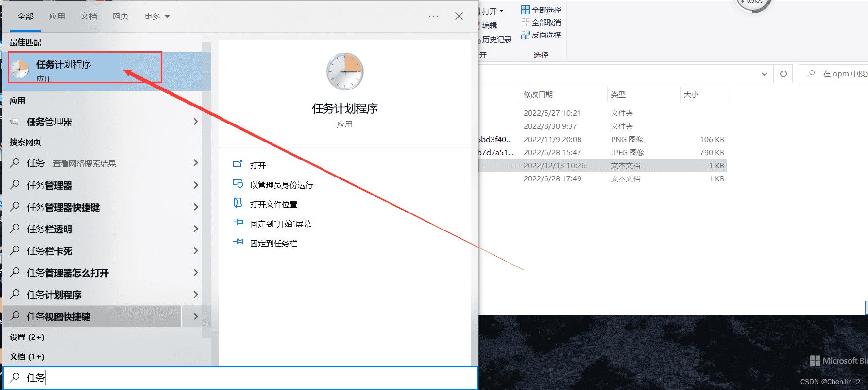Expand arrow for 任务管理器怎么打开 suggestion
Screen dimensions: 868x390
pyautogui.click(x=196, y=272)
